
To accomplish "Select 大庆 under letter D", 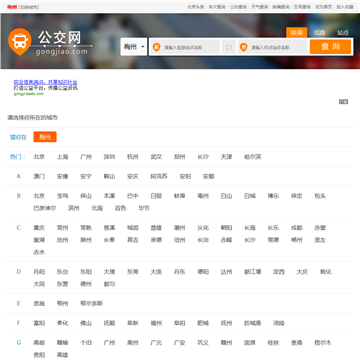I will [x=302, y=272].
